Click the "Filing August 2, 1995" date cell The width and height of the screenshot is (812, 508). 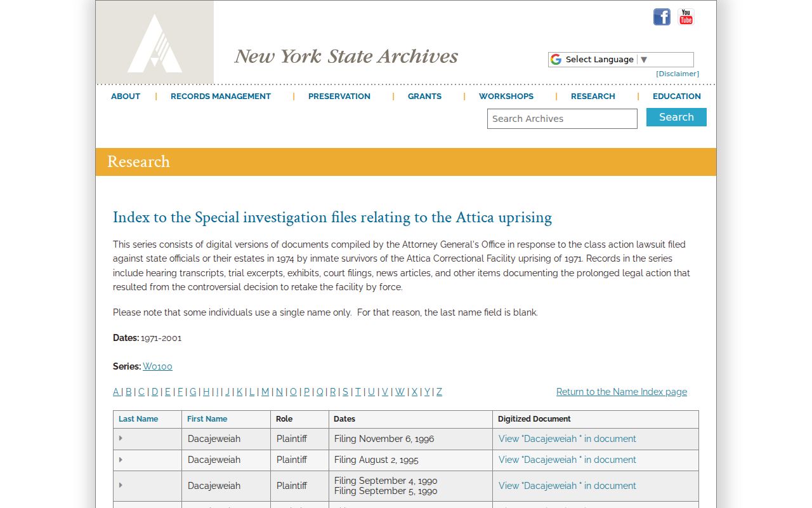click(411, 460)
